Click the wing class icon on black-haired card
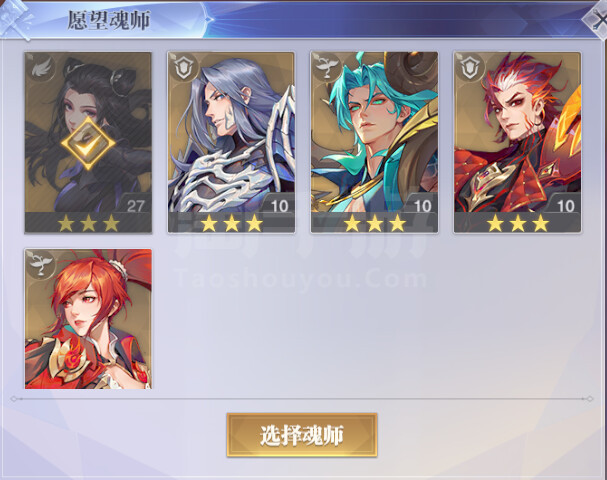Image resolution: width=607 pixels, height=480 pixels. [41, 69]
